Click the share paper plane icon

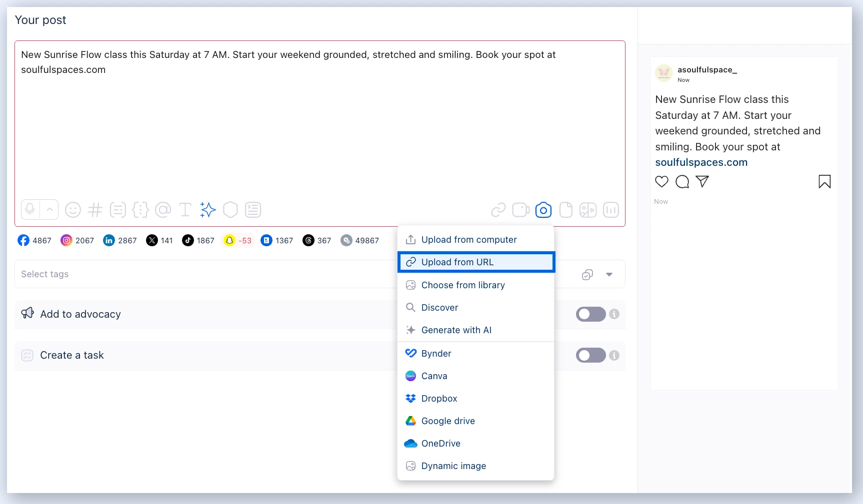[702, 181]
